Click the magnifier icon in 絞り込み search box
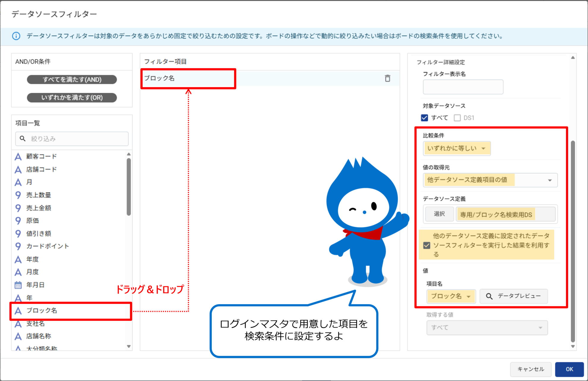Viewport: 588px width, 381px height. coord(23,139)
